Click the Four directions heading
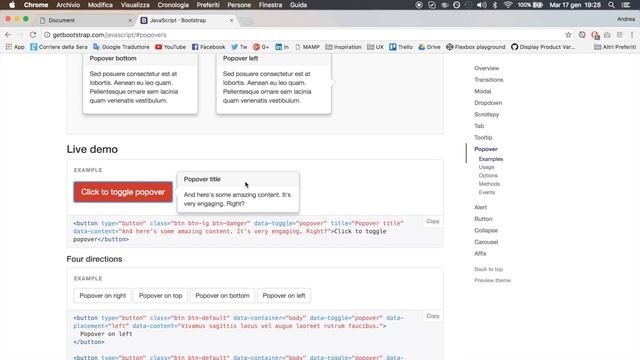The width and height of the screenshot is (640, 360). tap(94, 259)
